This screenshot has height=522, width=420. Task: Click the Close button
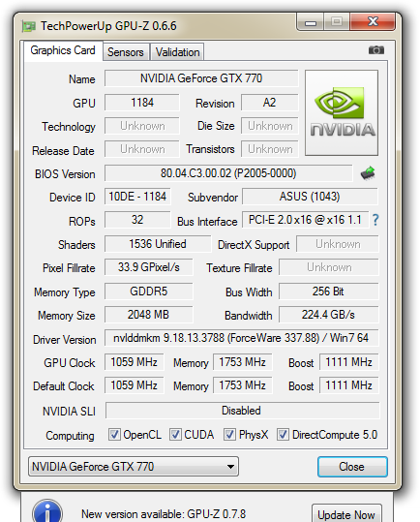352,467
